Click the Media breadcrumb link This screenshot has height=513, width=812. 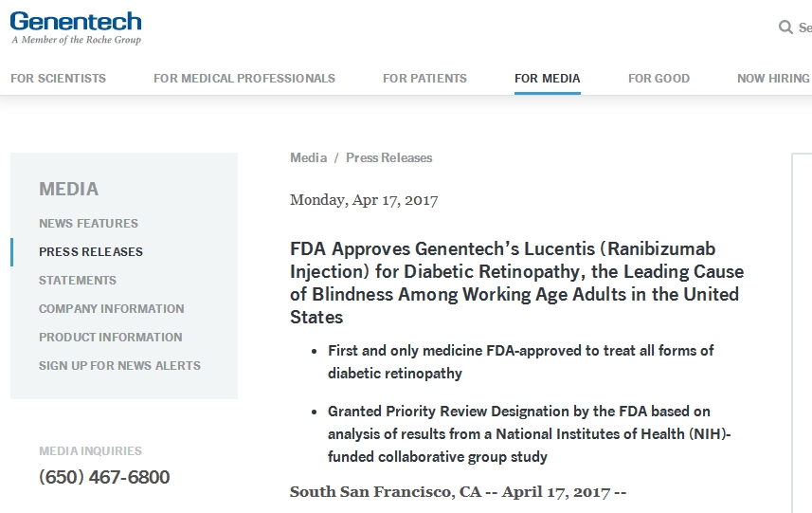click(x=308, y=158)
